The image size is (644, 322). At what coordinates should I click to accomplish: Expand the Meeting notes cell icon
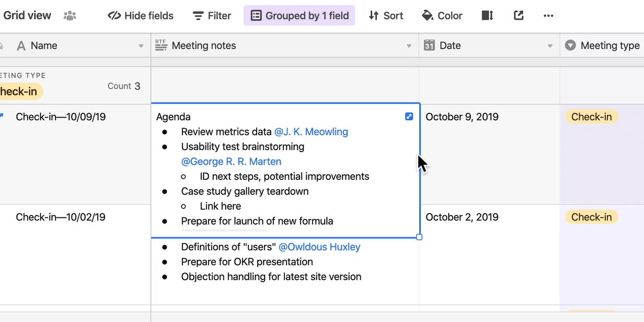point(409,117)
